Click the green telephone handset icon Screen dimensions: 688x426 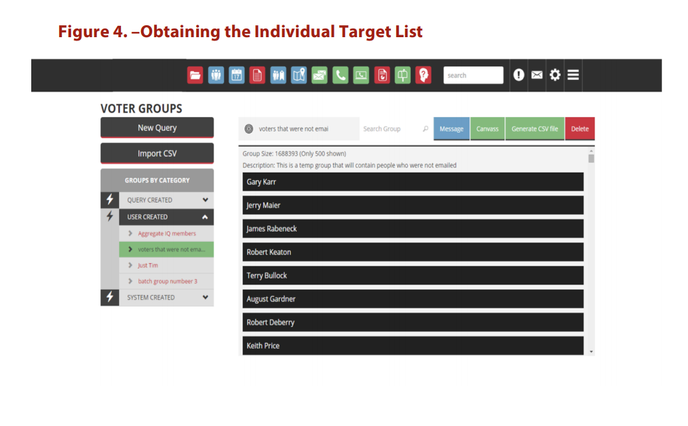(x=340, y=75)
